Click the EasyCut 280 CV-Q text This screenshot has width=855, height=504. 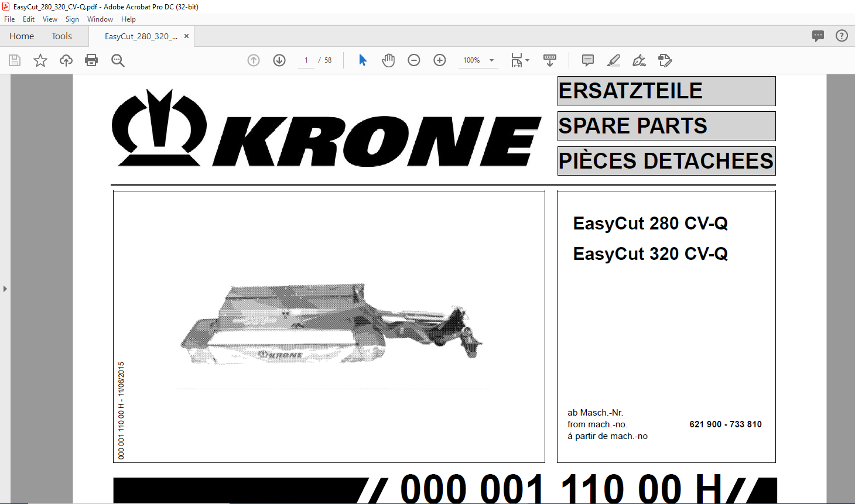pyautogui.click(x=651, y=223)
